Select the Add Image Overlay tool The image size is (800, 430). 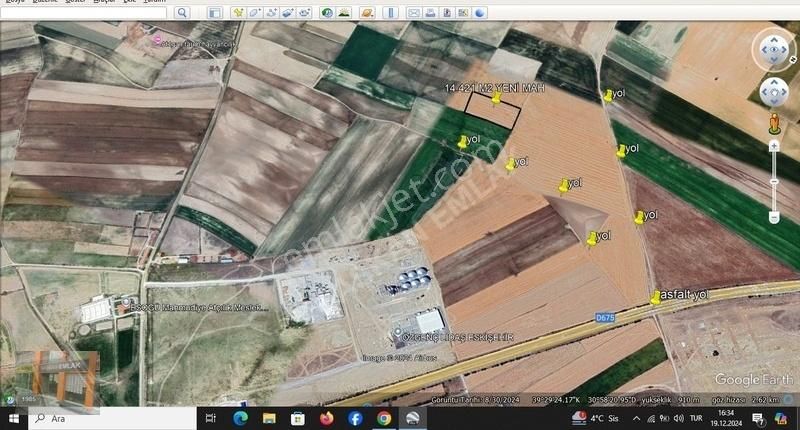[x=288, y=13]
